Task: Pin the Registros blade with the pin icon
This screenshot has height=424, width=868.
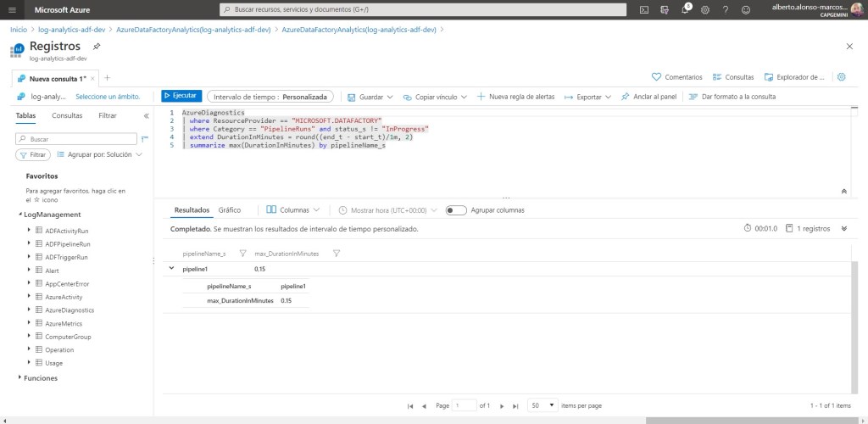Action: (x=97, y=46)
